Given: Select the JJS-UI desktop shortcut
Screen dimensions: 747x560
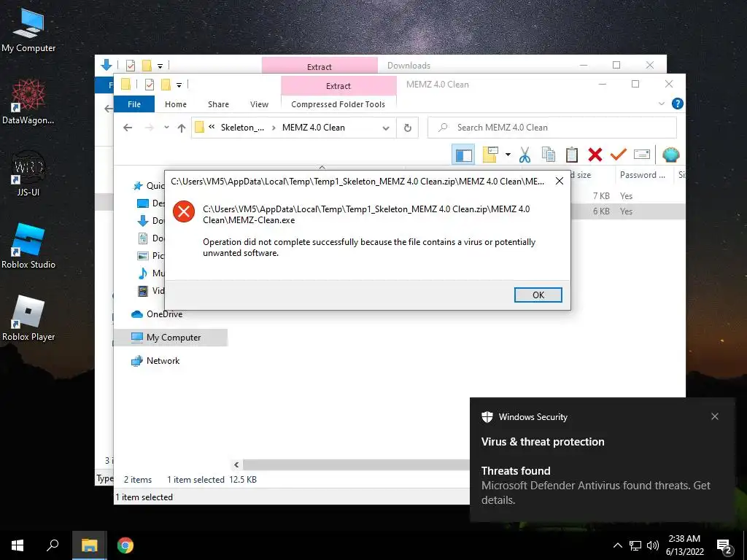Looking at the screenshot, I should (28, 174).
